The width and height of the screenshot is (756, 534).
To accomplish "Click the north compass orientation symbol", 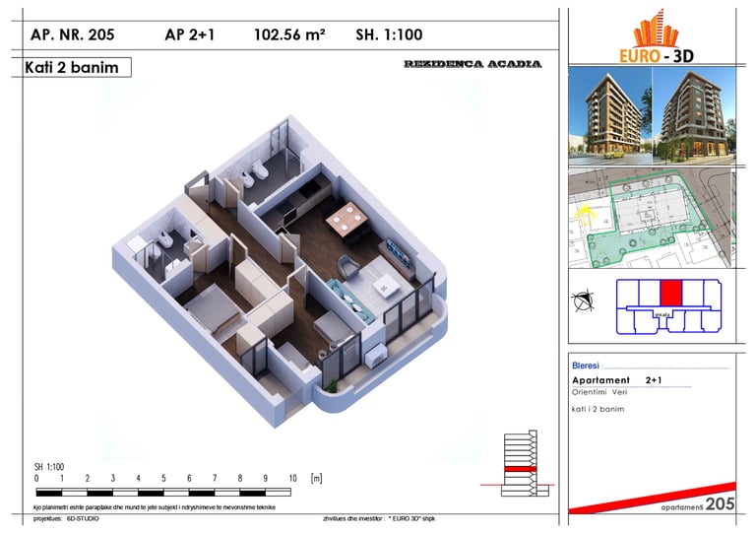I will (x=583, y=300).
